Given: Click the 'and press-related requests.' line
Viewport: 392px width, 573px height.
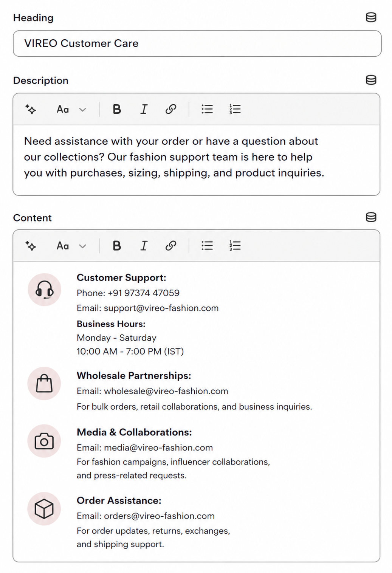Looking at the screenshot, I should [132, 475].
